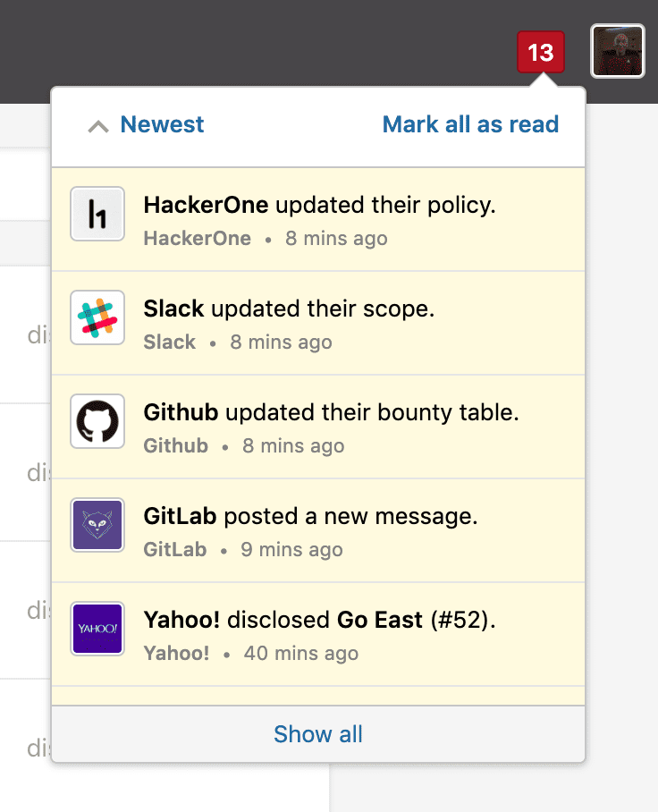658x812 pixels.
Task: Click the HackerOne logo icon
Action: 97,215
